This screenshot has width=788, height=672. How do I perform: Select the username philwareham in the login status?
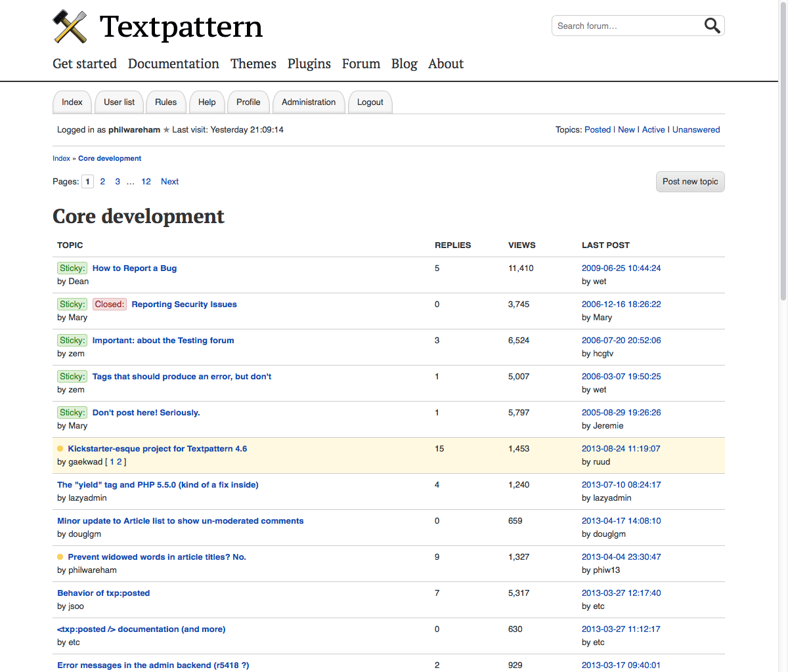pos(134,130)
